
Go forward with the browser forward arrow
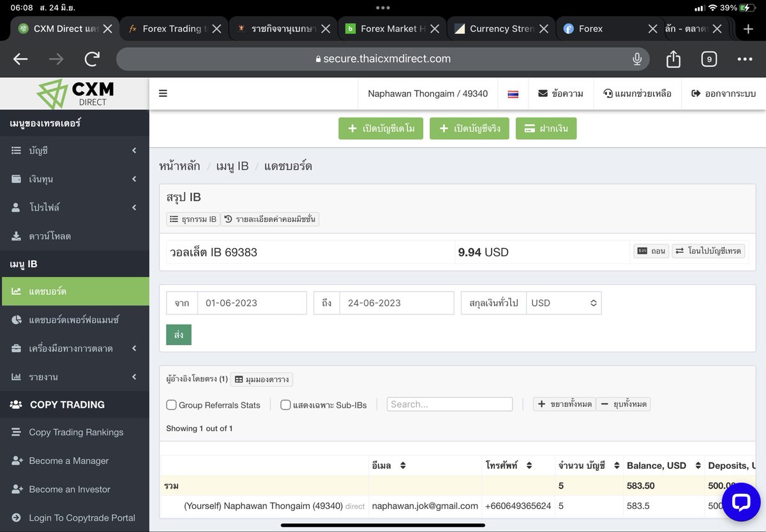coord(56,59)
